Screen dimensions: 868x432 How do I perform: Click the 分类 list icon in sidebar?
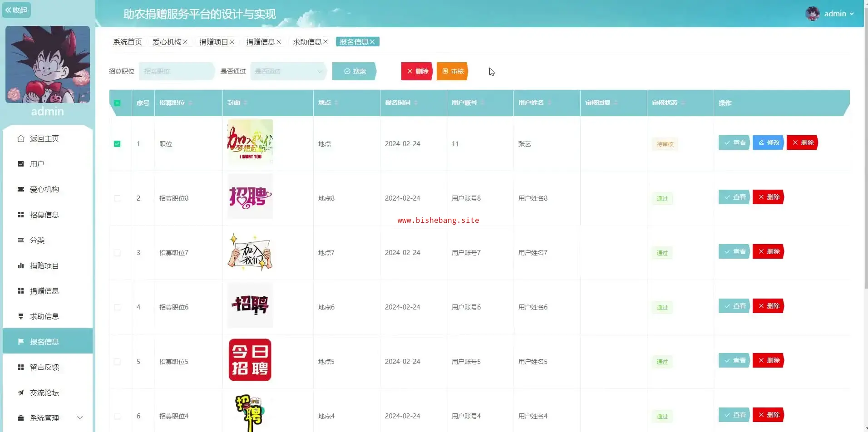[21, 240]
